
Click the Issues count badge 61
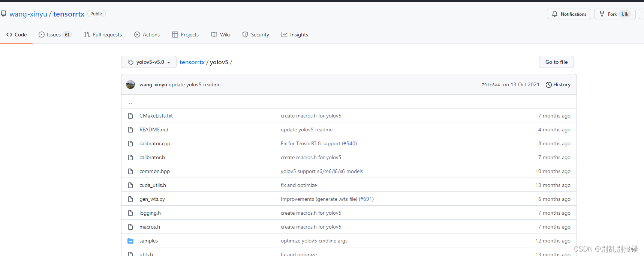[x=67, y=35]
